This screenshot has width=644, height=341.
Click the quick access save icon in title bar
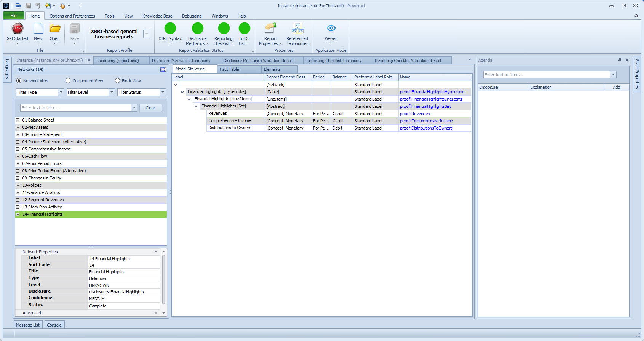[x=28, y=6]
